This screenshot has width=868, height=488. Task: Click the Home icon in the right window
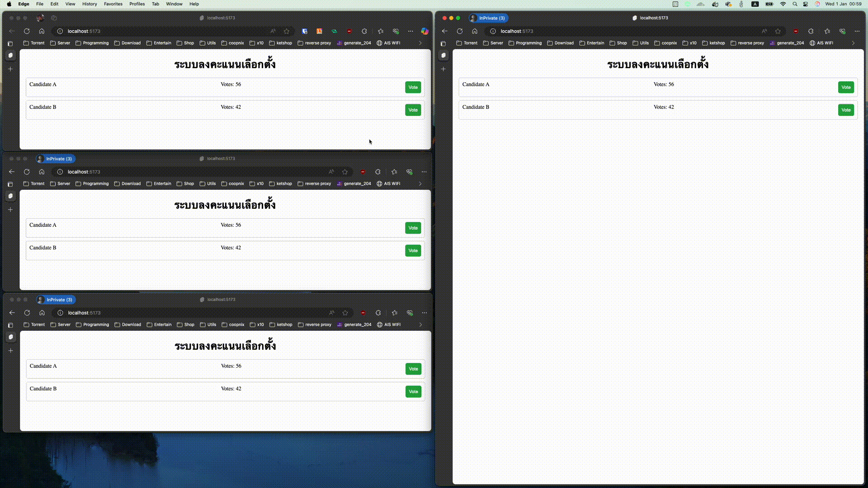click(x=475, y=31)
